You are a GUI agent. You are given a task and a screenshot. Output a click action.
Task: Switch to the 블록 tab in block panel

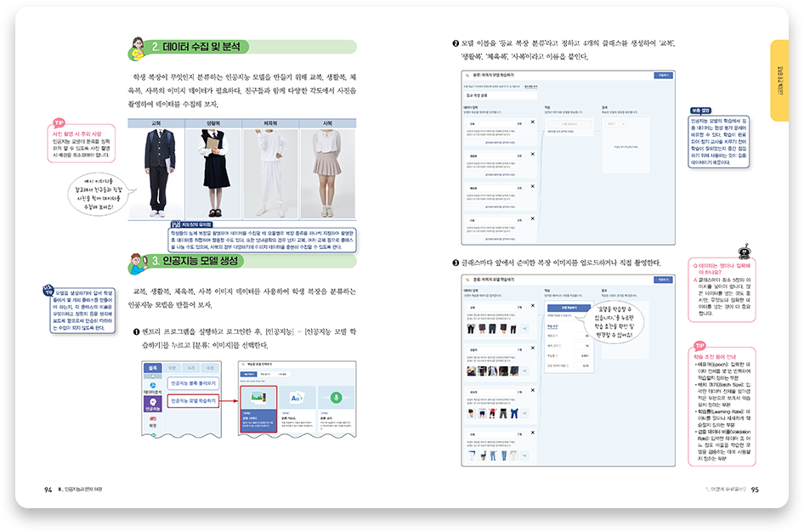click(x=153, y=368)
